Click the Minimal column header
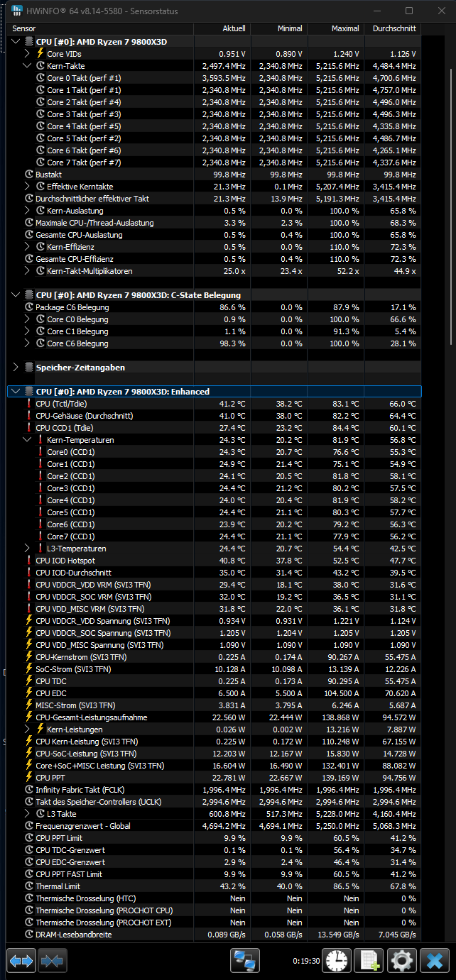 click(x=278, y=29)
